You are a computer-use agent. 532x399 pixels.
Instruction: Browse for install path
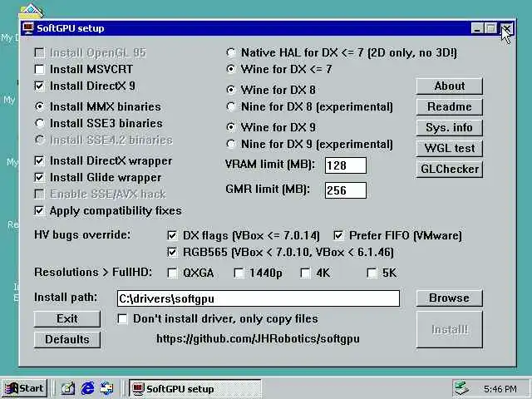(x=449, y=298)
